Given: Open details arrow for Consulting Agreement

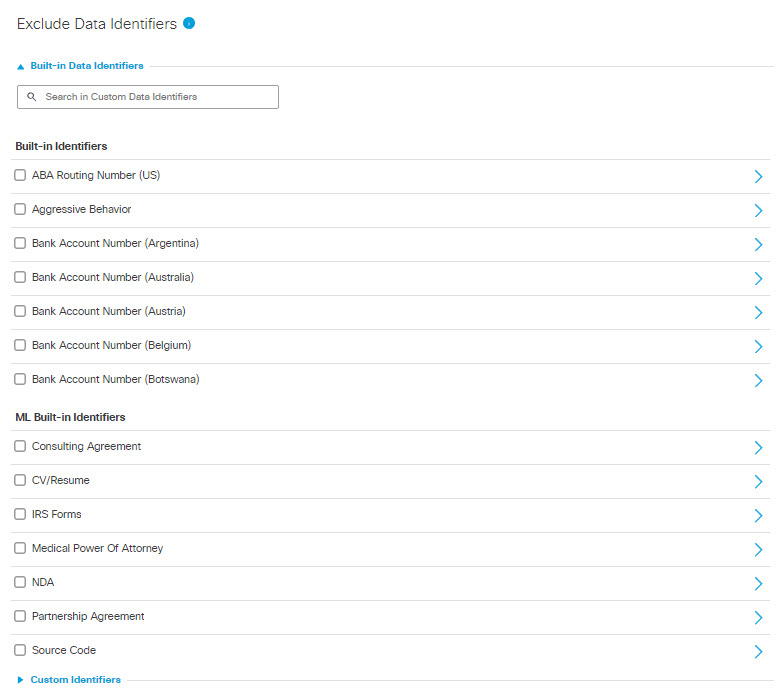Looking at the screenshot, I should [758, 448].
